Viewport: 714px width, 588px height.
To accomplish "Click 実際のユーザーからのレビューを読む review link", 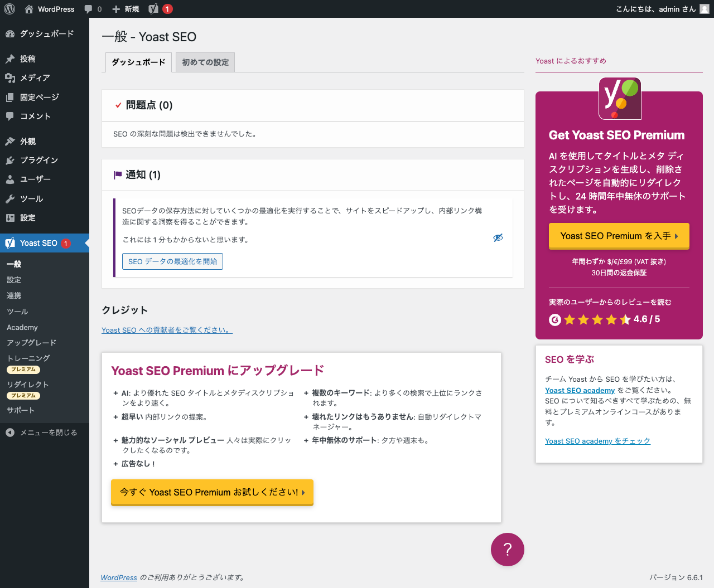I will tap(610, 302).
